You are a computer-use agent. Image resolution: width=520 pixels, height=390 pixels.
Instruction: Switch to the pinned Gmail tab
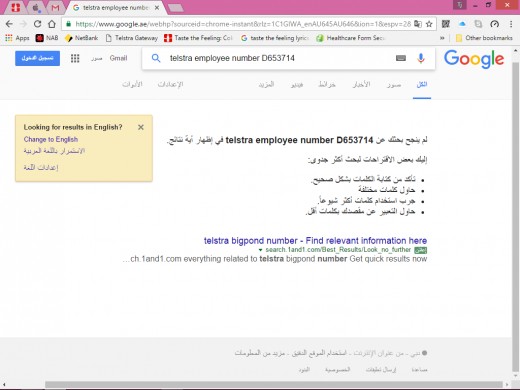click(55, 7)
